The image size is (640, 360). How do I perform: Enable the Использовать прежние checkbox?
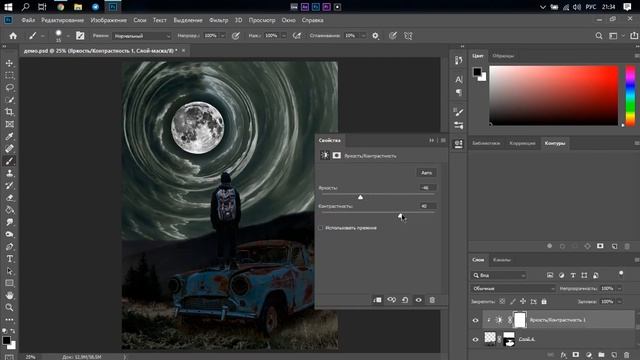pyautogui.click(x=321, y=228)
